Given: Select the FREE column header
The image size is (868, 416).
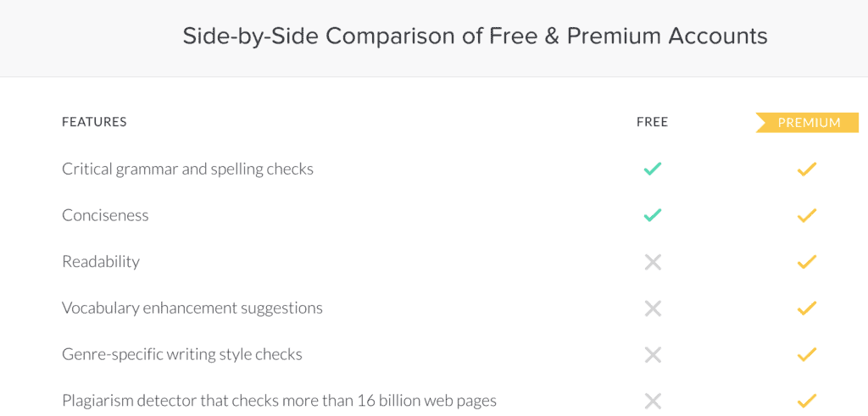Looking at the screenshot, I should coord(652,122).
